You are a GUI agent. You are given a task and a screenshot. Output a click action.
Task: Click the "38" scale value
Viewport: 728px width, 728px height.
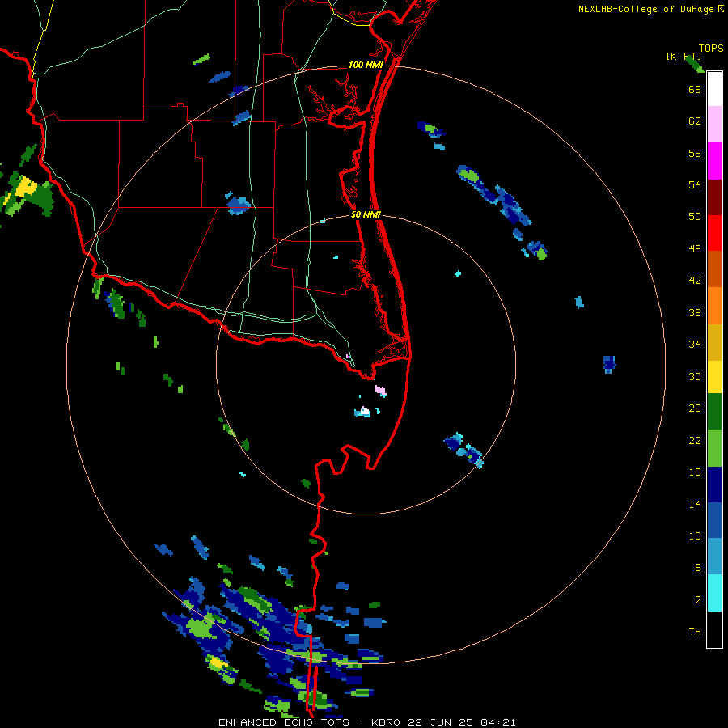click(695, 312)
